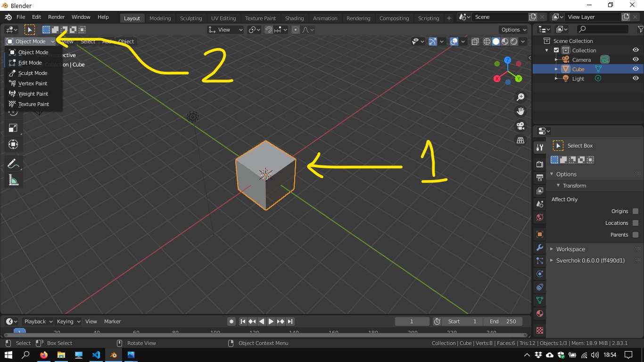Click the pan hand viewport icon
Screen dimensions: 644x362
pyautogui.click(x=520, y=112)
